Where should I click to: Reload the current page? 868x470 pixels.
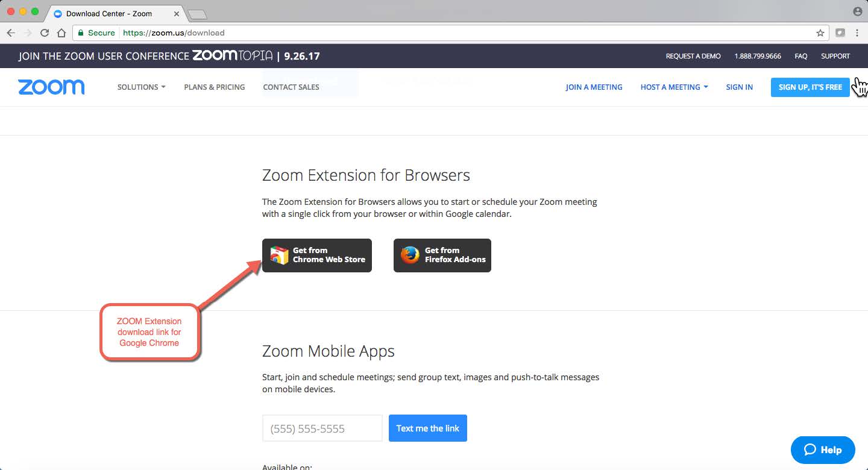point(44,33)
